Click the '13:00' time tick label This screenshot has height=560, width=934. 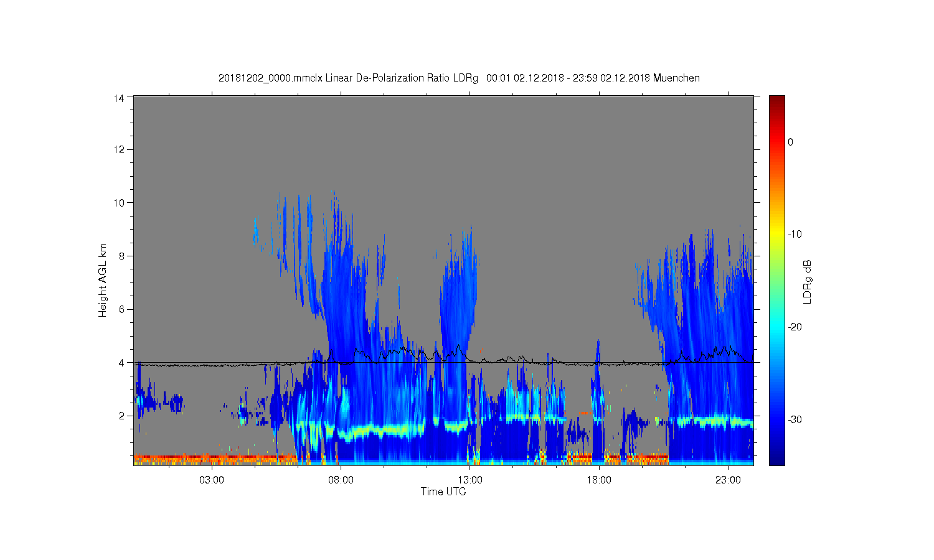tap(470, 480)
